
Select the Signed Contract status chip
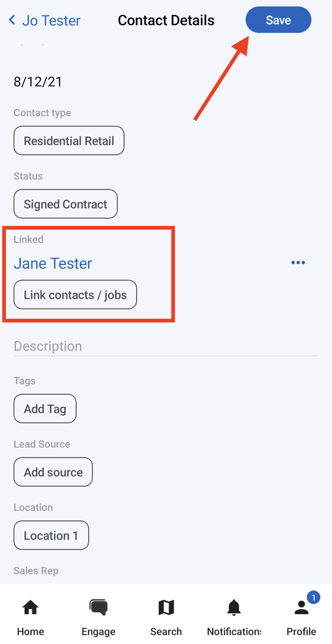tap(65, 204)
